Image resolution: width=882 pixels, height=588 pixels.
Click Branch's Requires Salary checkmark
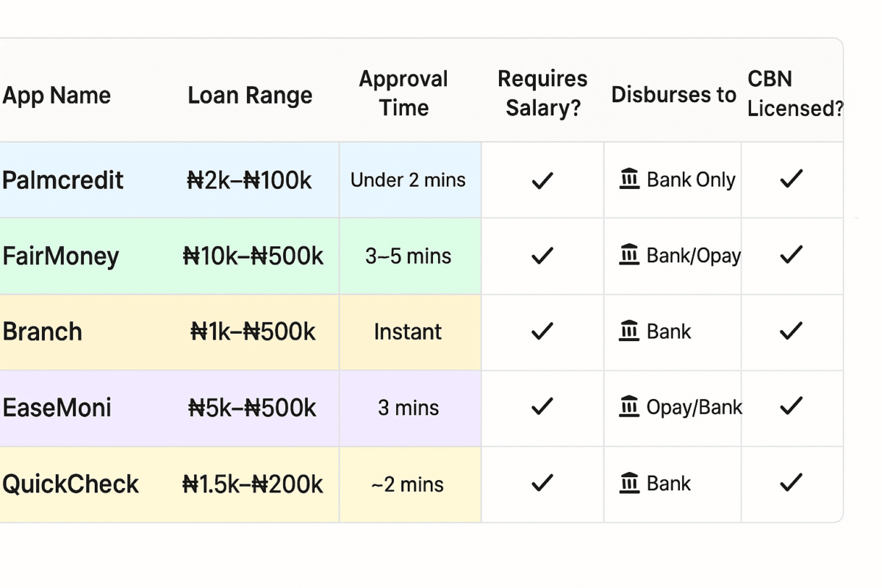pos(542,332)
